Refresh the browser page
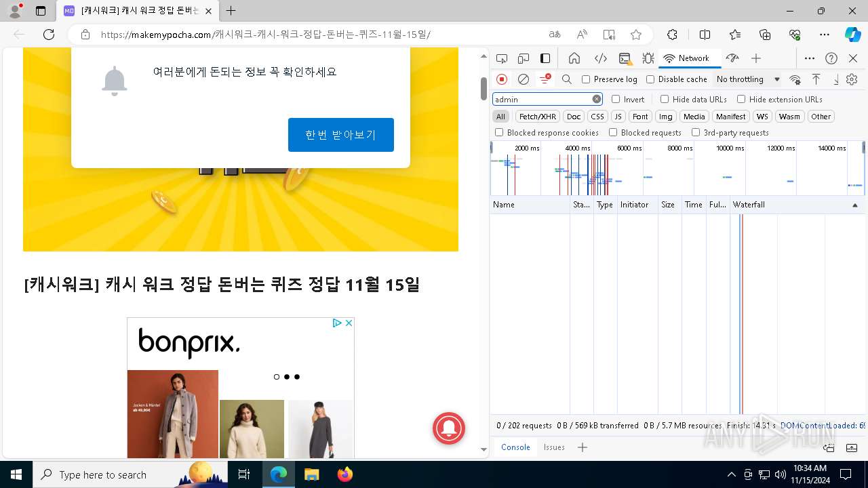 (x=49, y=35)
